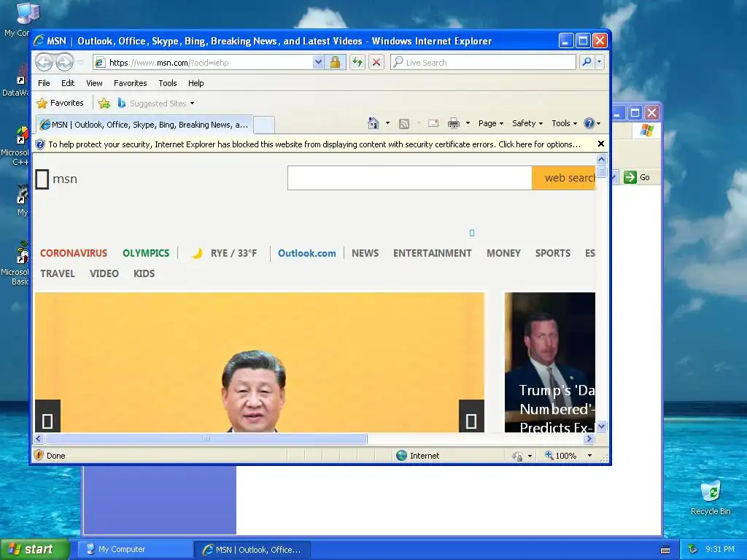Click inside the MSN web search field

[410, 178]
